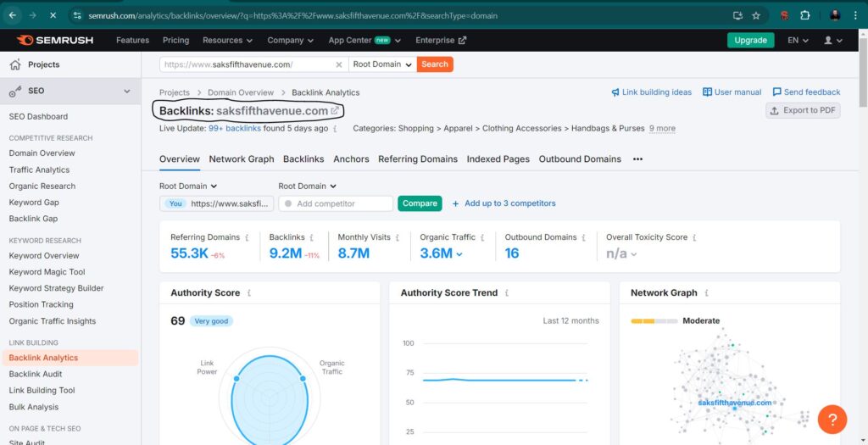This screenshot has width=868, height=445.
Task: Click the Upgrade button
Action: [x=750, y=41]
